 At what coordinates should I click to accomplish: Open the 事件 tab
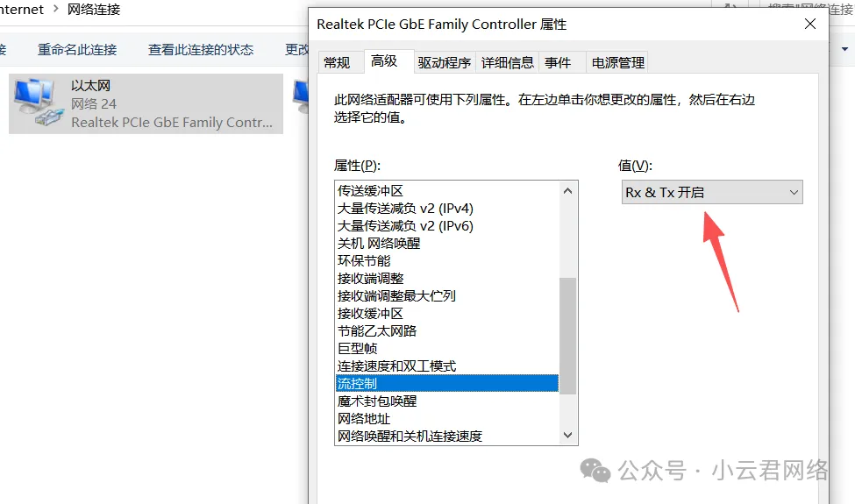558,62
